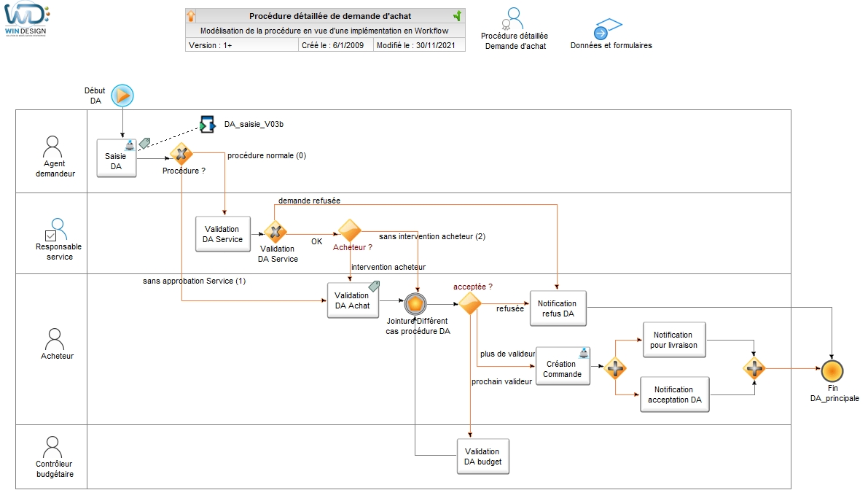The image size is (868, 490).
Task: Select the Procédure ? exclusive gateway
Action: 181,154
